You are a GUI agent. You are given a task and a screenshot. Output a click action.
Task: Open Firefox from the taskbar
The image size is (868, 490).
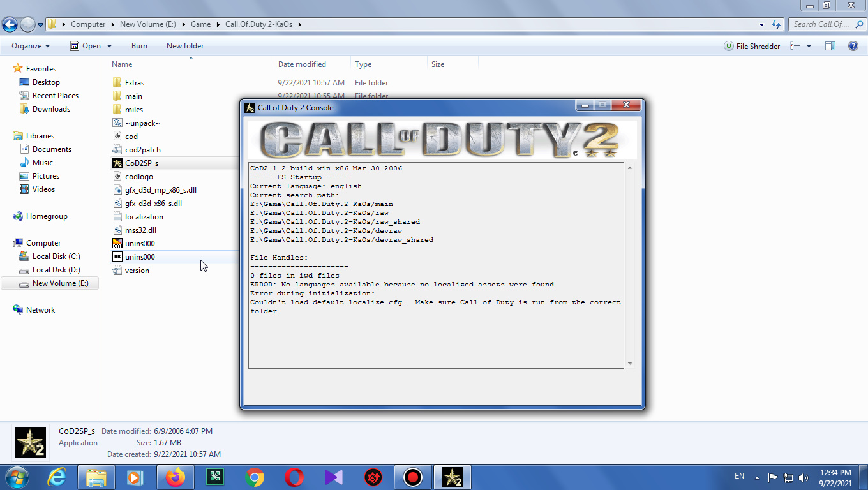tap(175, 477)
